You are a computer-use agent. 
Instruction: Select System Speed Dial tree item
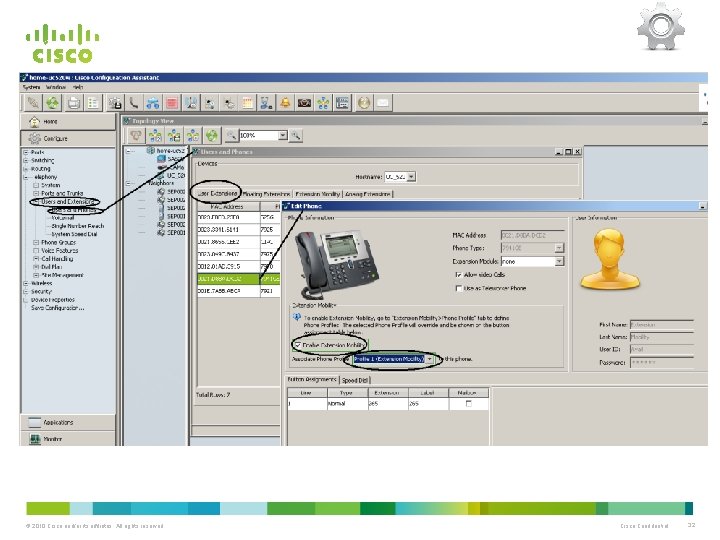[x=74, y=234]
